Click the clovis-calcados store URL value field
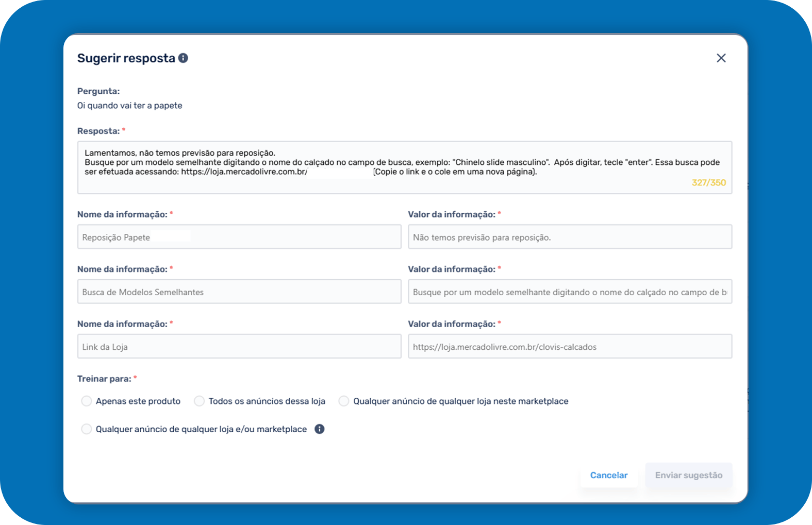This screenshot has height=525, width=812. [x=570, y=347]
